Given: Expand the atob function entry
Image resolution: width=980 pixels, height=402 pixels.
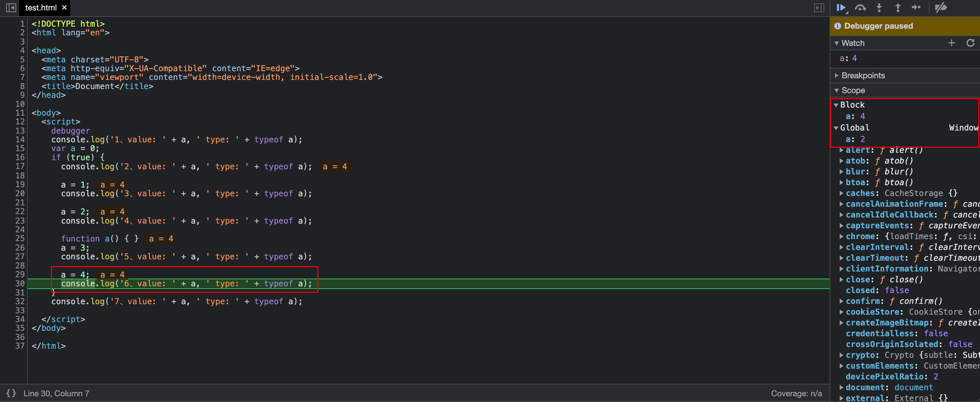Looking at the screenshot, I should 841,161.
